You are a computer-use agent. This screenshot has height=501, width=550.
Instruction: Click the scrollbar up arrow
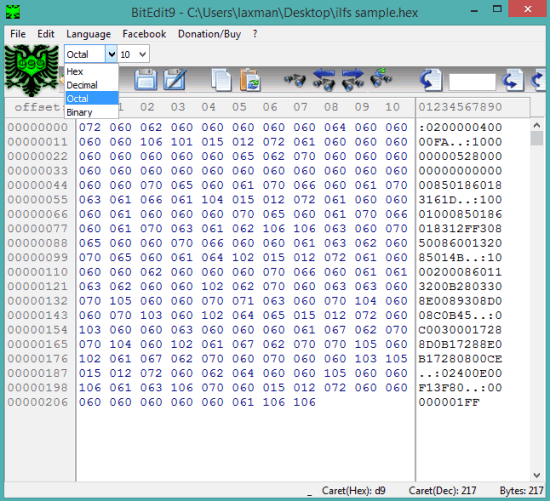point(537,125)
